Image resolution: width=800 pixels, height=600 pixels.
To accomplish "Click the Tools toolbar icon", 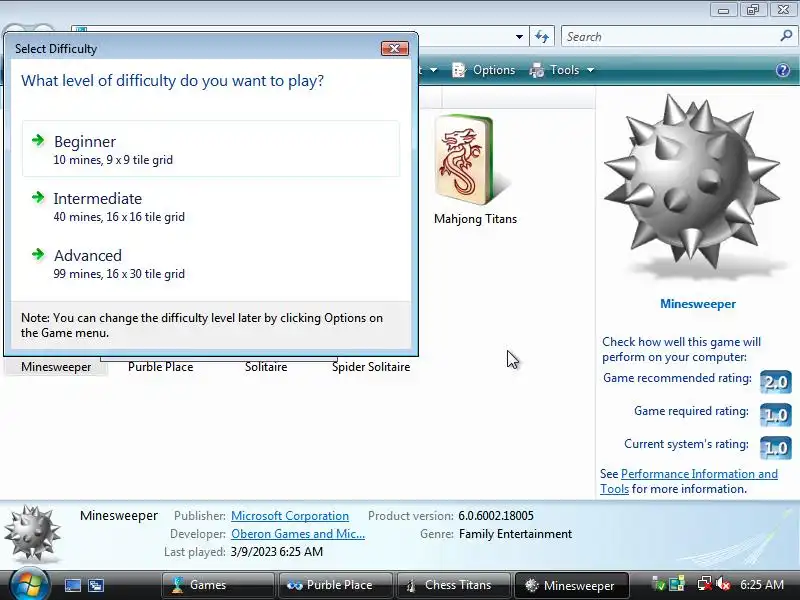I will [537, 70].
